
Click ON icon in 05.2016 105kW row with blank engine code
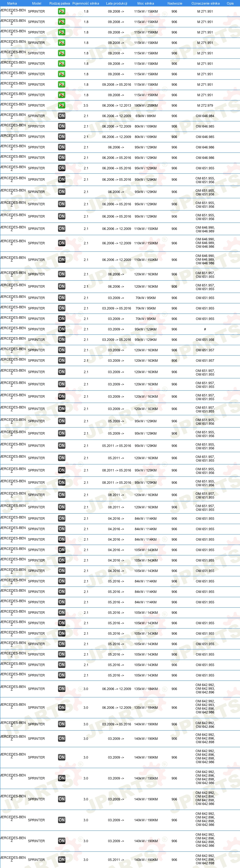coord(62,613)
